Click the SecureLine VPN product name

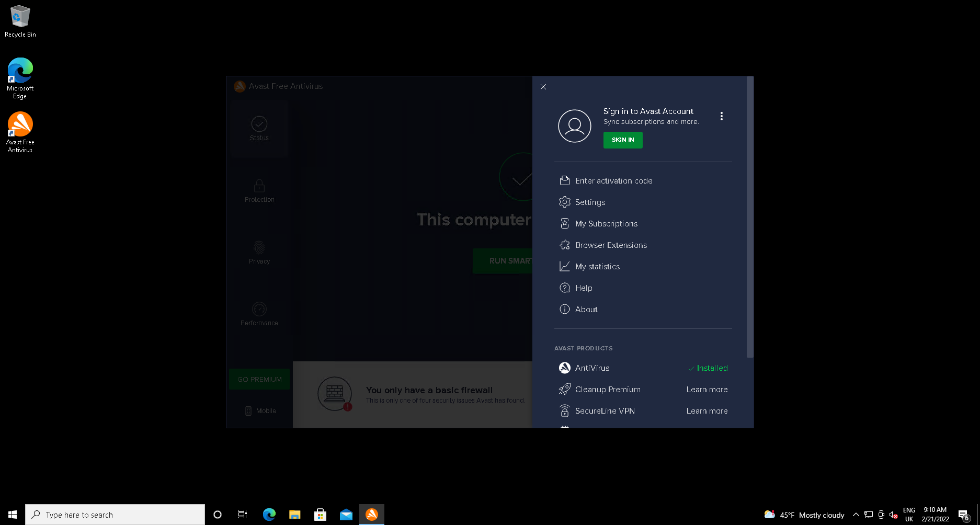[605, 411]
